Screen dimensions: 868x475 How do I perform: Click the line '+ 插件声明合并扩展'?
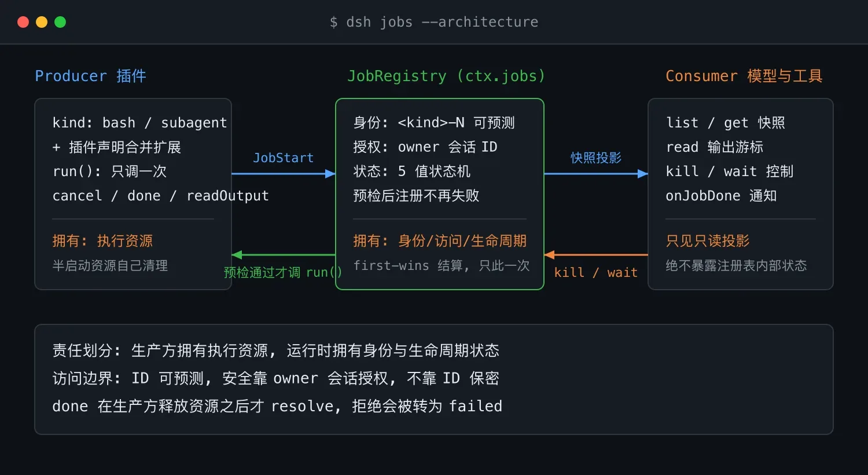click(x=116, y=147)
